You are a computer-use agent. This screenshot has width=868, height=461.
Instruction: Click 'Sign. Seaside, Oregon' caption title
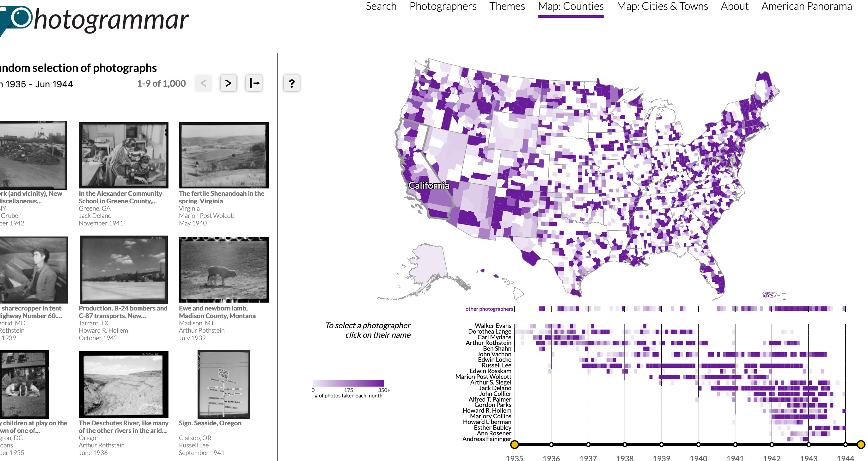210,423
